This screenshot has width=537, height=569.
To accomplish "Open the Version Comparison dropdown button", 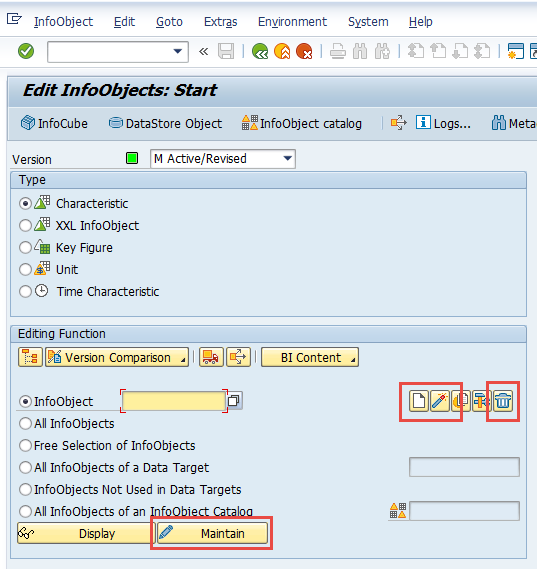I will [117, 357].
